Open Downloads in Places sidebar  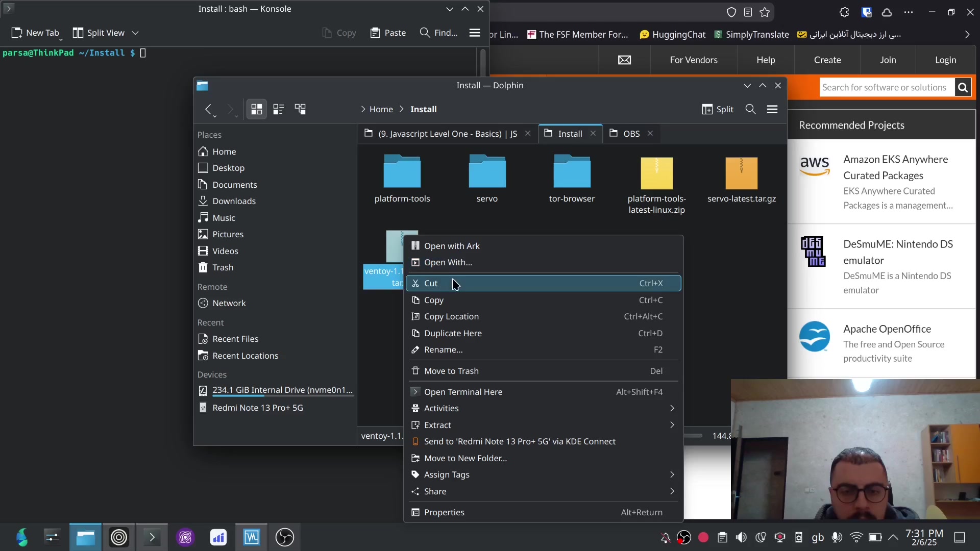234,201
